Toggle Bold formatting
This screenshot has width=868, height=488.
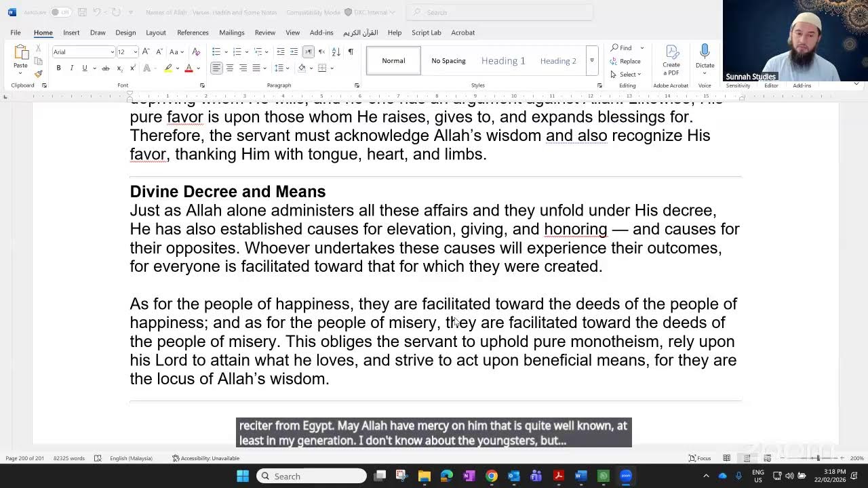(x=58, y=68)
